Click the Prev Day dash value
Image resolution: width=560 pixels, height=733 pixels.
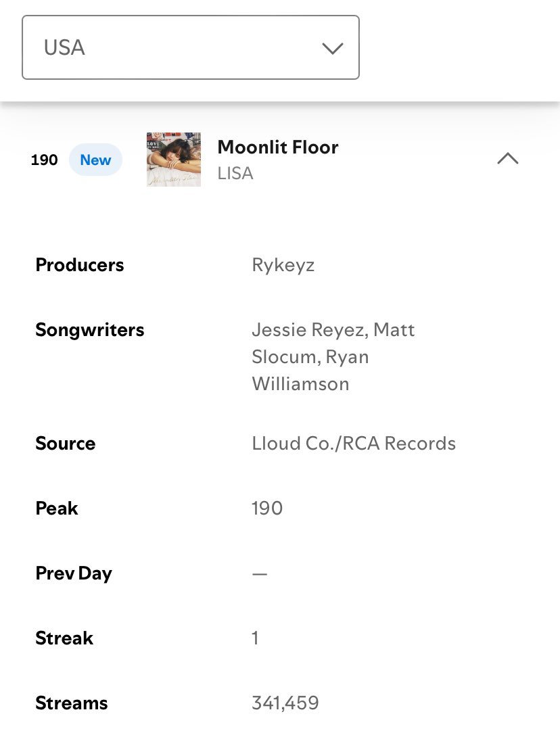click(260, 574)
